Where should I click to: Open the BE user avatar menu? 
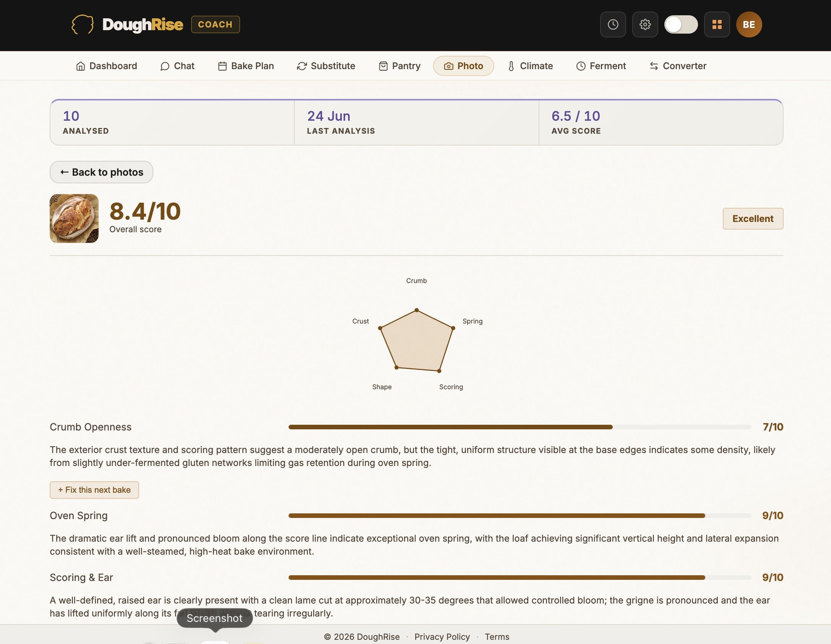pos(749,24)
